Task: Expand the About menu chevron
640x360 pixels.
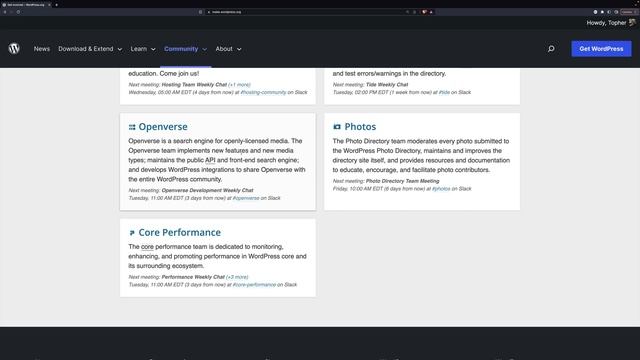Action: coord(239,49)
